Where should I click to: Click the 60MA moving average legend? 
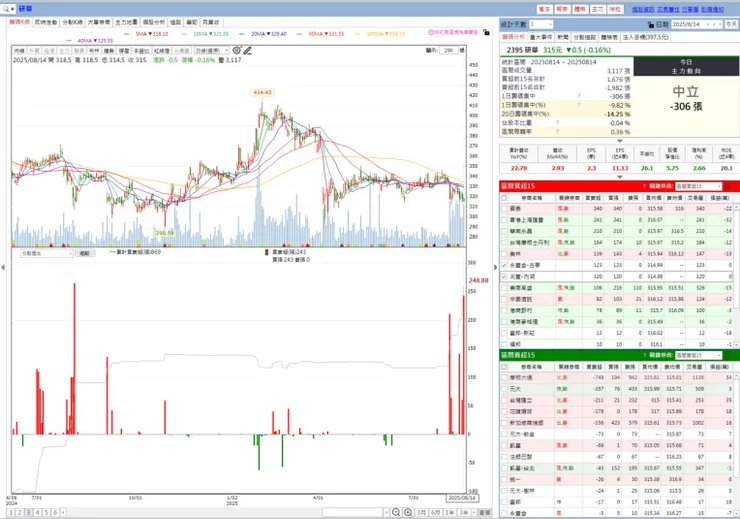[x=326, y=34]
